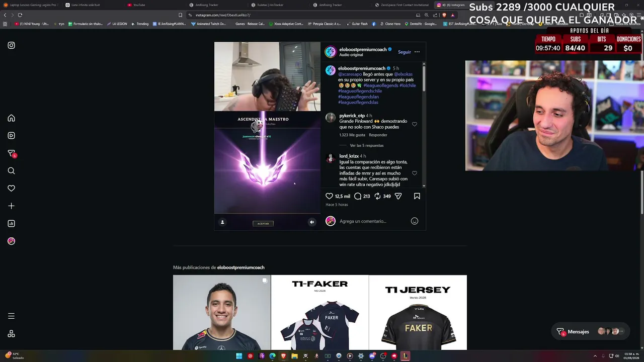The width and height of the screenshot is (644, 362).
Task: Click the Instagram logo in the sidebar
Action: (11, 45)
